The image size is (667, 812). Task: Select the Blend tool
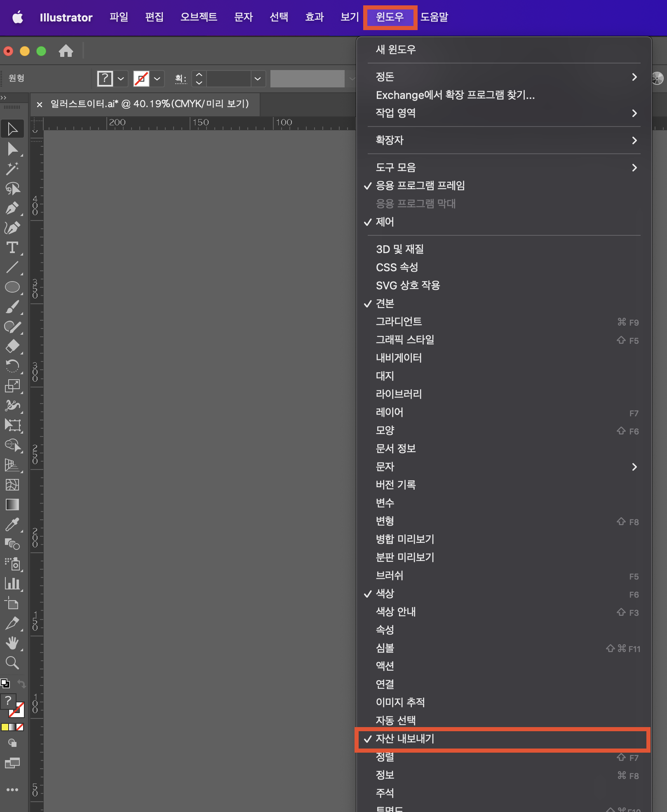click(x=12, y=544)
